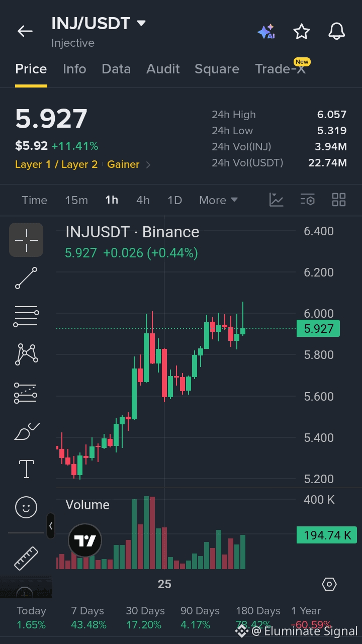Expand the More timeframes dropdown

point(218,200)
